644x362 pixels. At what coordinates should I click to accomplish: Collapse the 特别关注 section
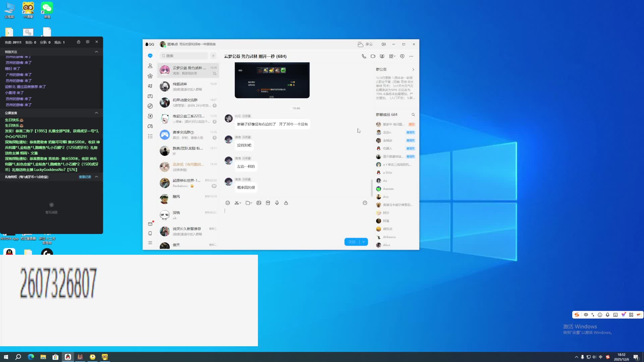(x=96, y=52)
